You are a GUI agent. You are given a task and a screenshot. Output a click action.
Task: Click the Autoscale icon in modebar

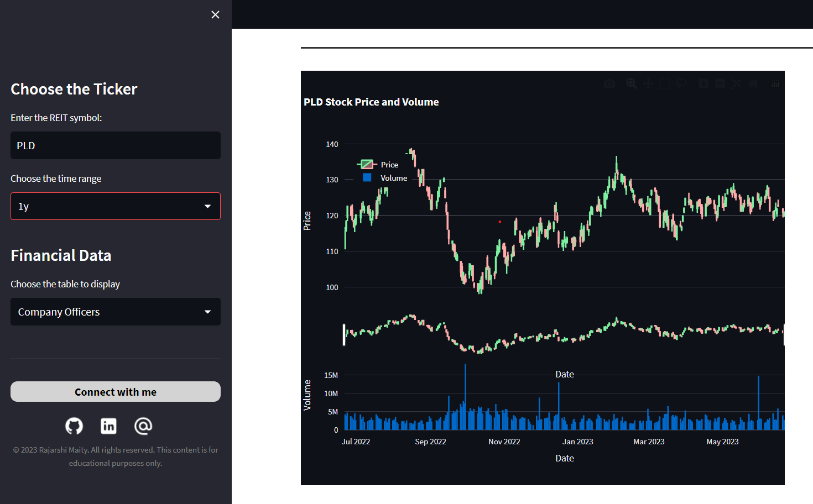coord(737,83)
